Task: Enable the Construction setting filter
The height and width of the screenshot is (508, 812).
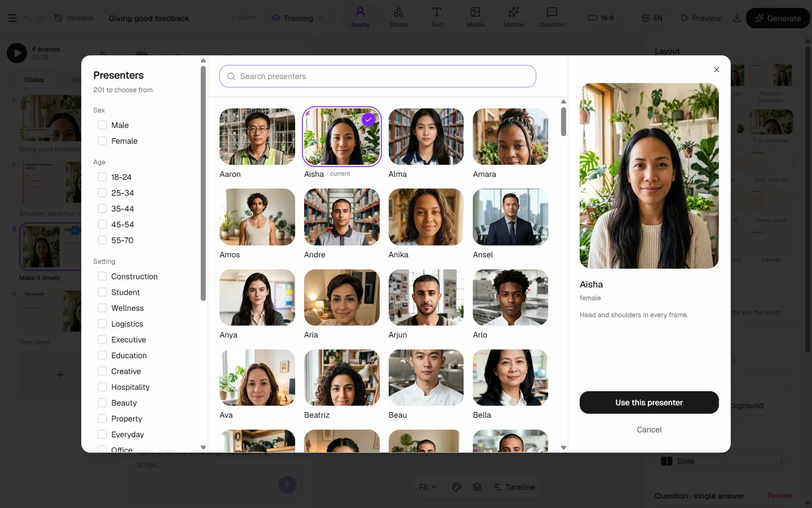Action: point(102,276)
